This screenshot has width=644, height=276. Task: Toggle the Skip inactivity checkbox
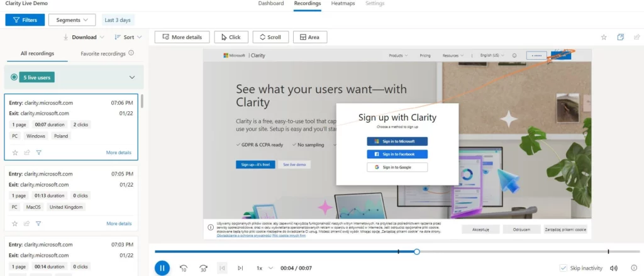[563, 268]
